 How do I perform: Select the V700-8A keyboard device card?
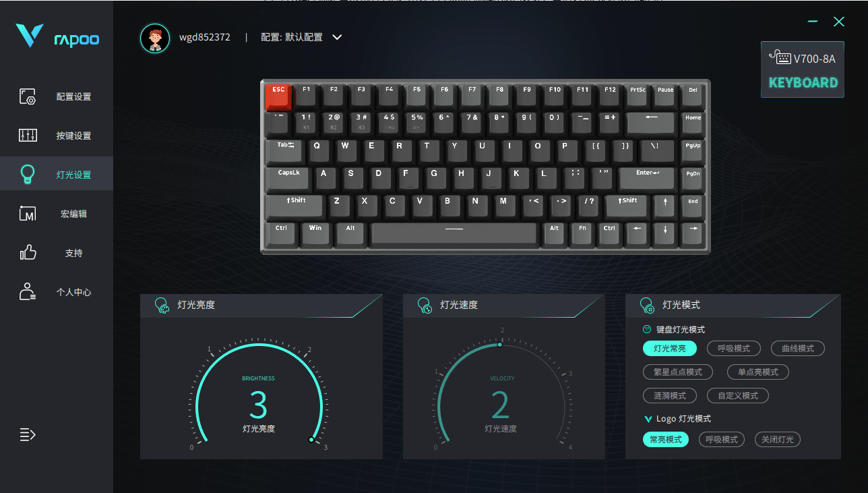pos(803,69)
